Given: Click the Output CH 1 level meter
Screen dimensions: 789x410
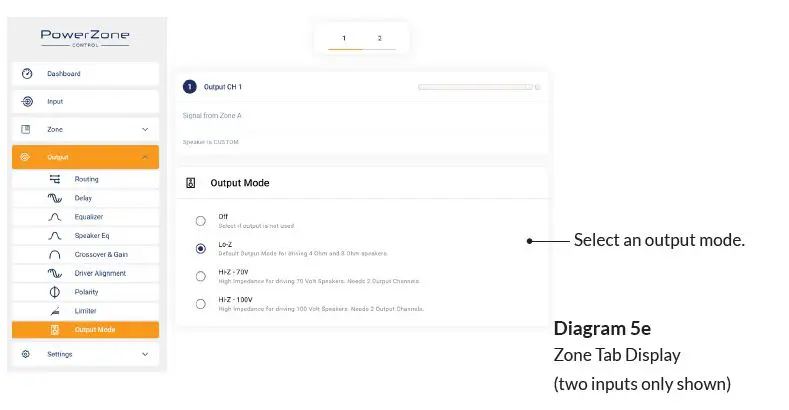Looking at the screenshot, I should click(x=475, y=87).
